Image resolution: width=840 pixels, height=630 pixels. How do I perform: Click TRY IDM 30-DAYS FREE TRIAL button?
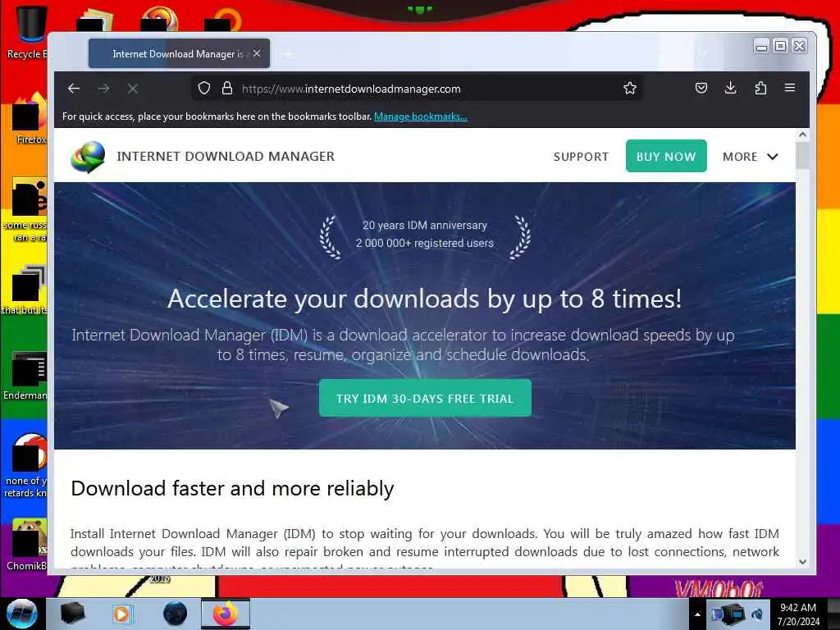pos(425,398)
